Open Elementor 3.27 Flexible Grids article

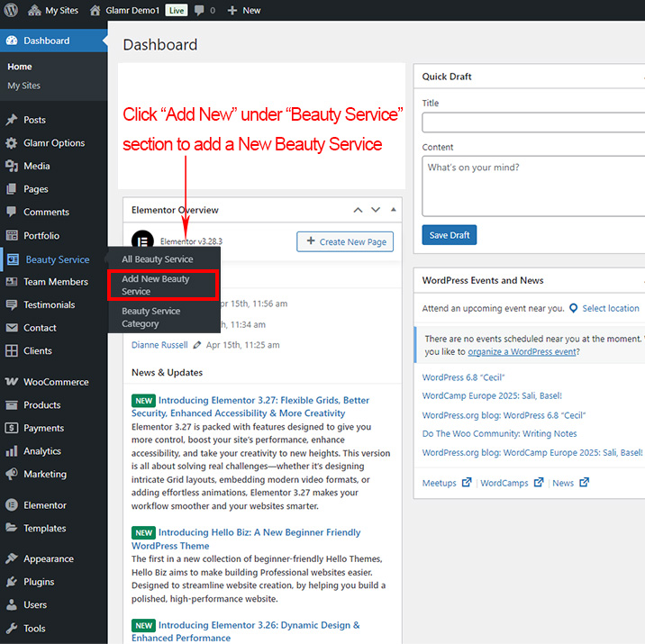point(250,407)
